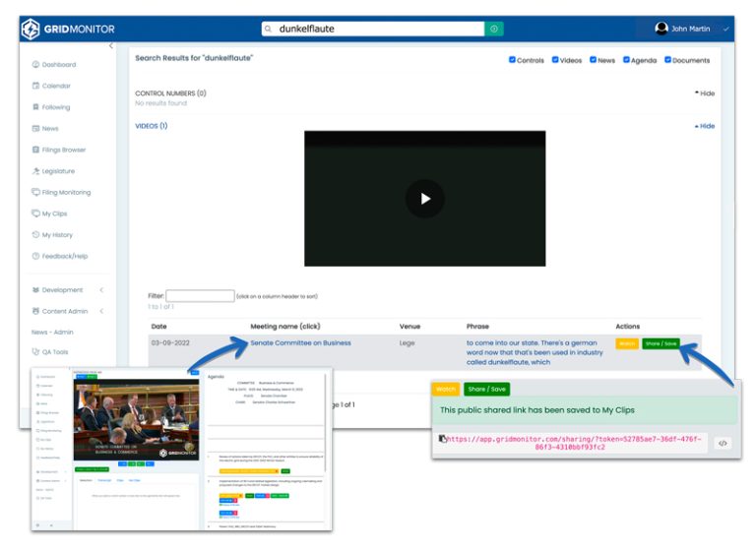Sort table by Date column header

(158, 327)
